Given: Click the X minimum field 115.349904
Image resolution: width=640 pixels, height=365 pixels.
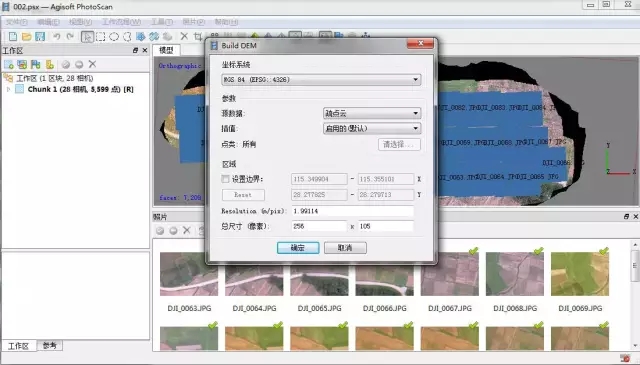Looking at the screenshot, I should (x=319, y=179).
